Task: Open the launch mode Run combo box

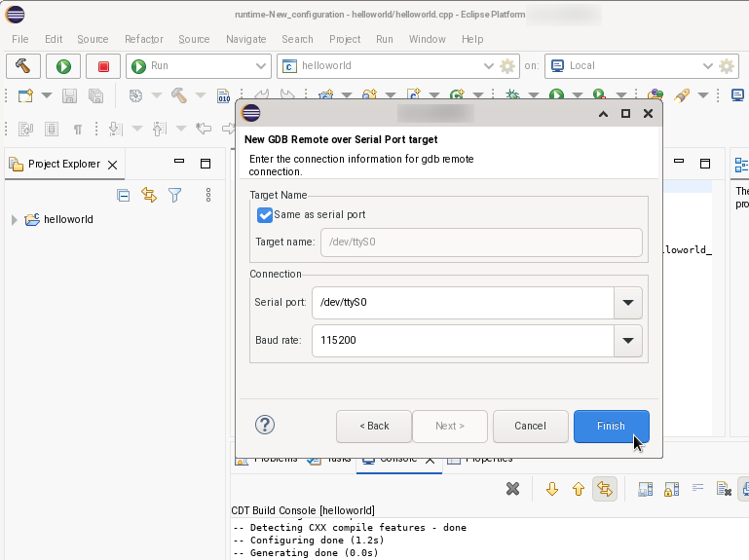Action: [x=199, y=66]
